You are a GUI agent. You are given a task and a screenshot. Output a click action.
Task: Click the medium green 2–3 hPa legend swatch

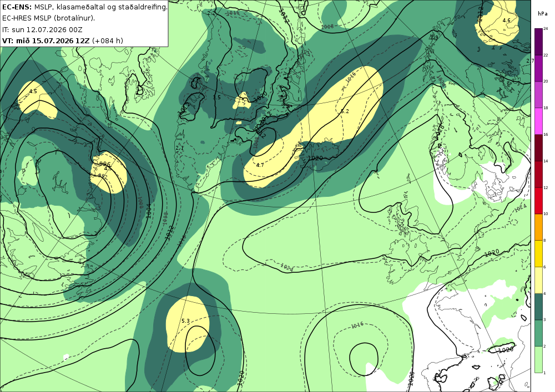click(538, 333)
